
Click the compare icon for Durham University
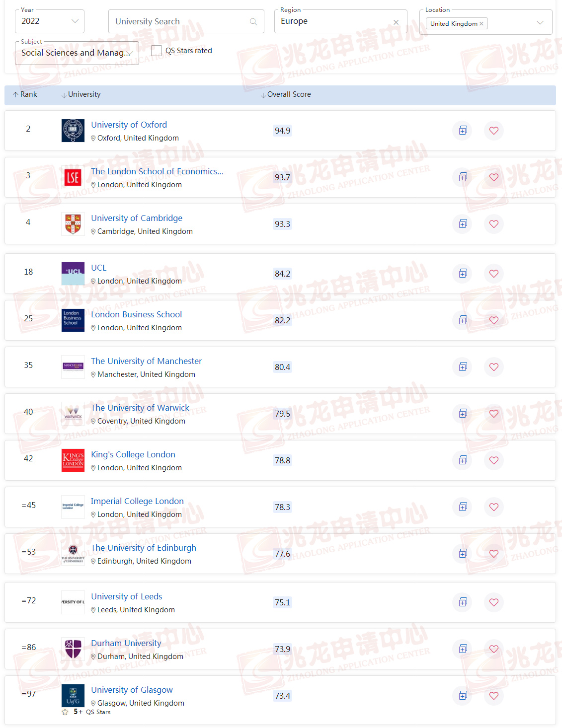[462, 649]
